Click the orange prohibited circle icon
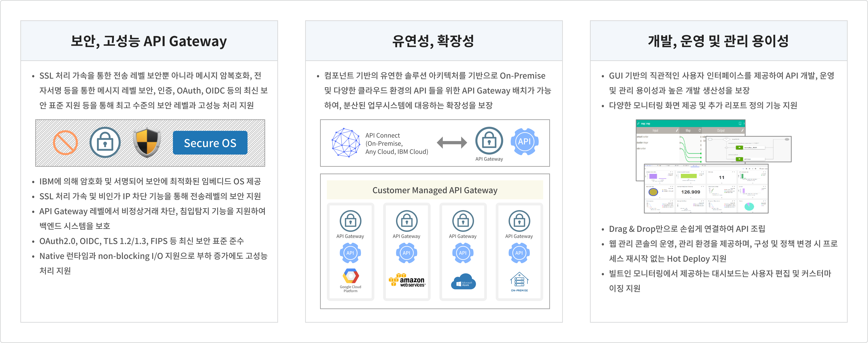868x343 pixels. pyautogui.click(x=65, y=143)
